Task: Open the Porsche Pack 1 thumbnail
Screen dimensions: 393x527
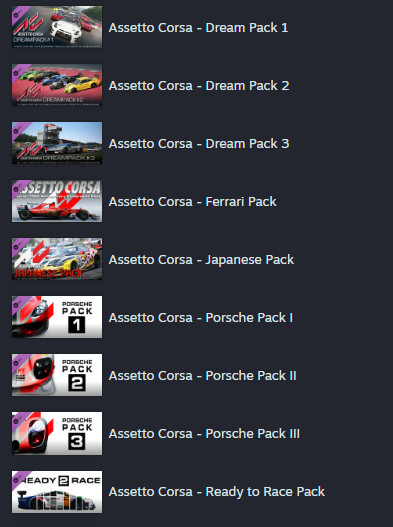Action: tap(57, 317)
